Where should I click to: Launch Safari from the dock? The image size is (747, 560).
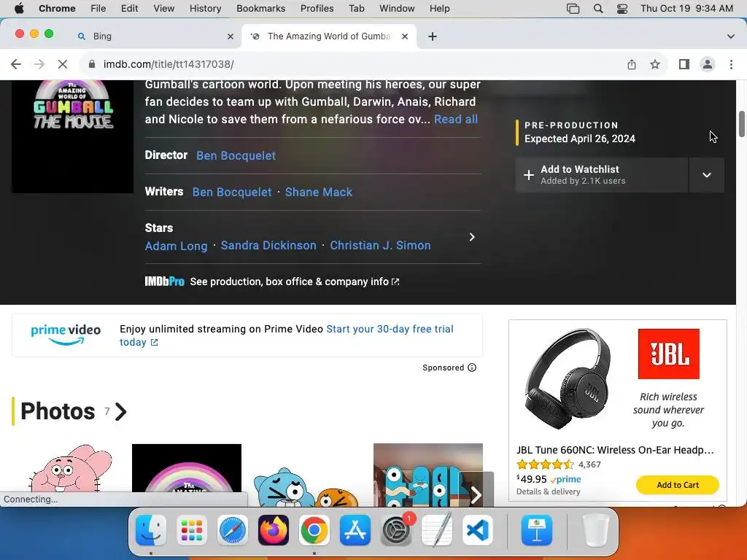(x=233, y=530)
